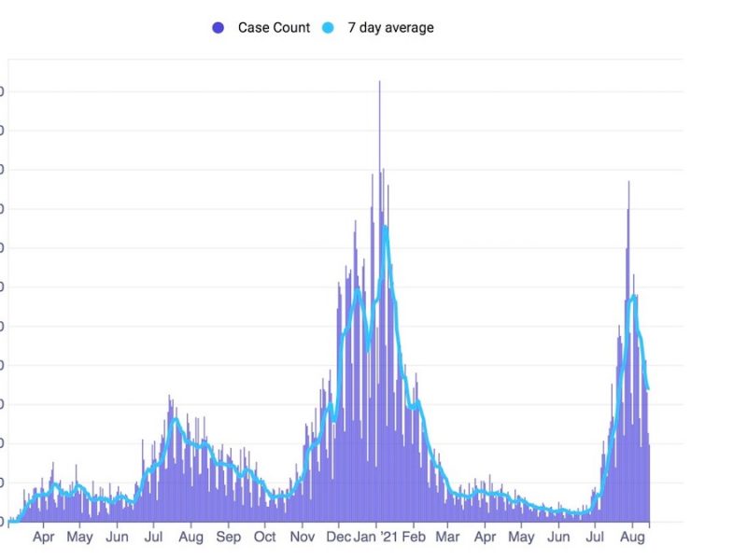Select the Jan '21 x-axis label
This screenshot has width=747, height=560.
click(378, 538)
